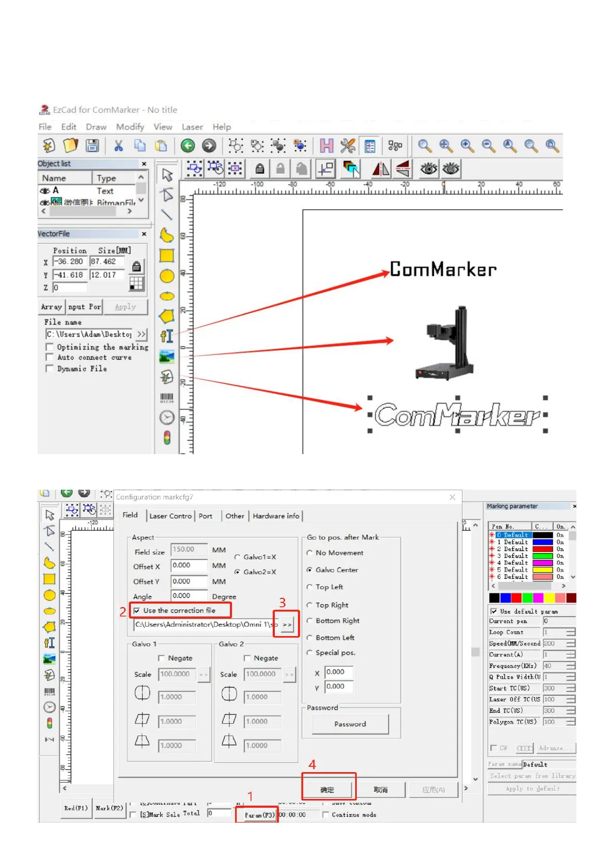Screen dimensions: 614x868
Task: Toggle the 'Use default param' checkbox
Action: (x=493, y=611)
